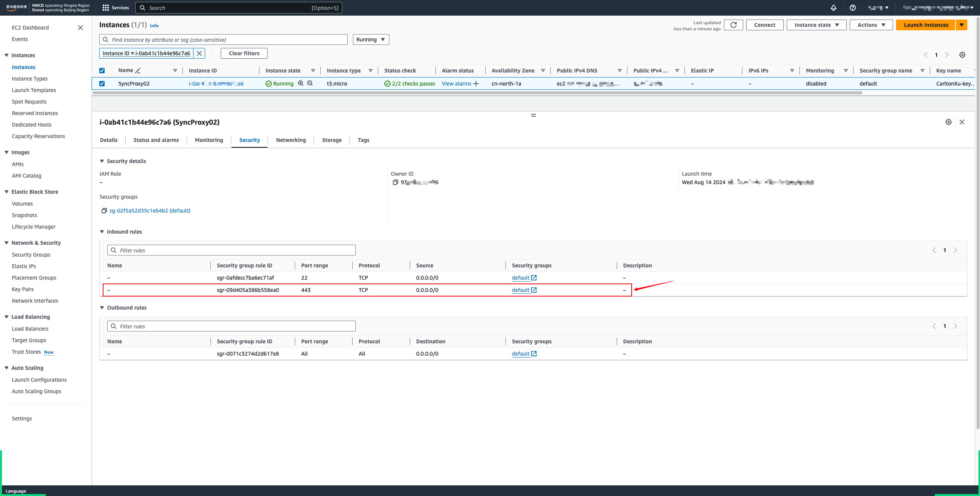Next page of inbound rules

coord(955,250)
